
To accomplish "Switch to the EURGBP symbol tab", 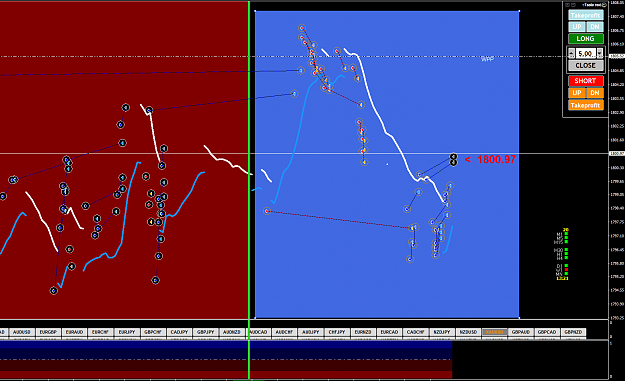I will coord(48,332).
